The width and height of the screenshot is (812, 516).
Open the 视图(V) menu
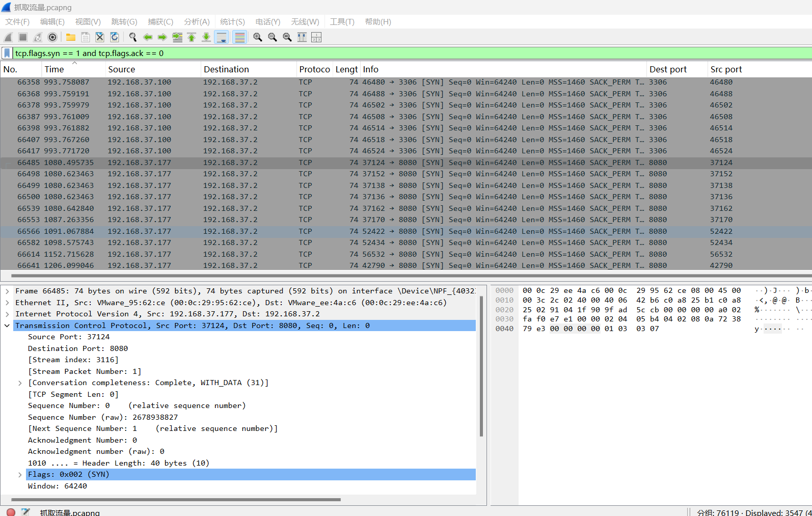coord(88,22)
